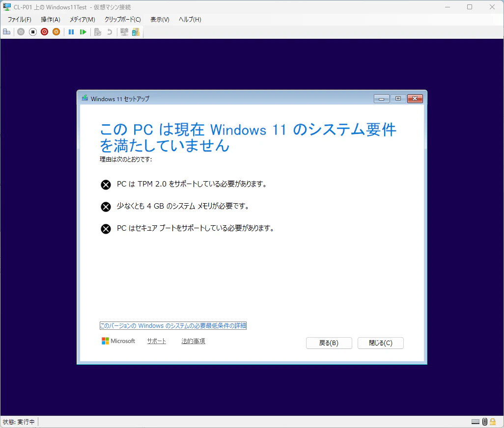Reset the VM with green play icon
This screenshot has height=428, width=504.
point(83,32)
